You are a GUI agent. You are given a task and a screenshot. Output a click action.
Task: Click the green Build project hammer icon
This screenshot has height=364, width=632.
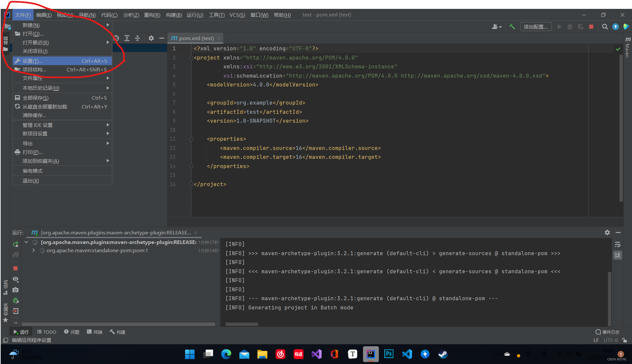(x=512, y=27)
